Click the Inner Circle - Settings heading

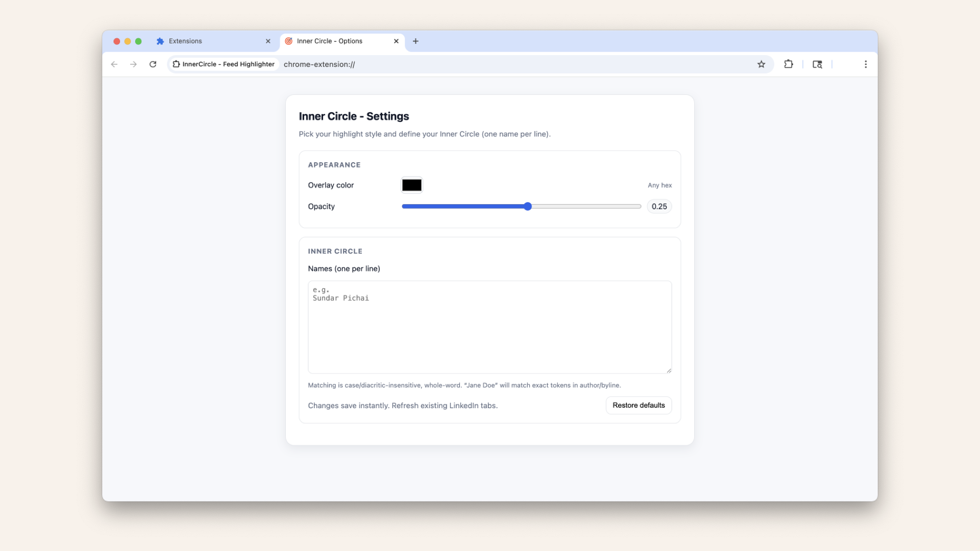pyautogui.click(x=354, y=116)
